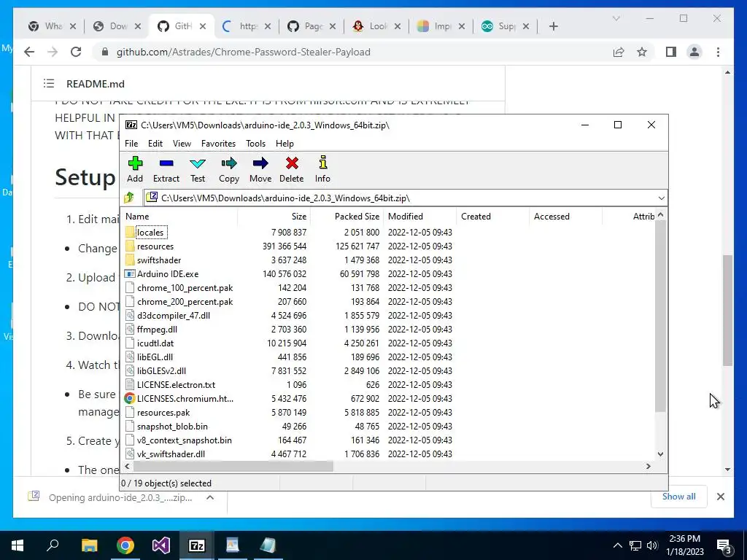Click the Chrome address bar URL

[x=244, y=52]
